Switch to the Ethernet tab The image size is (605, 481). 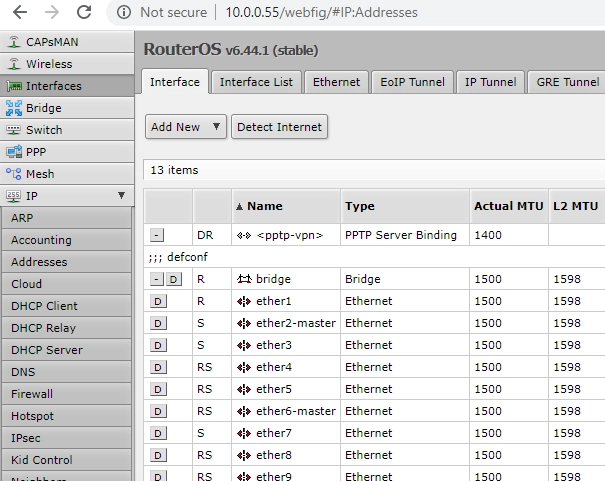336,82
